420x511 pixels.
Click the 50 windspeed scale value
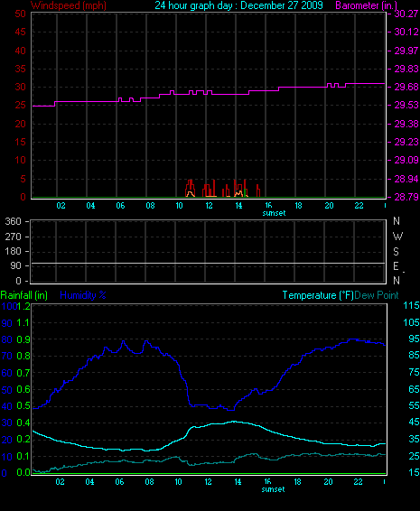(20, 14)
